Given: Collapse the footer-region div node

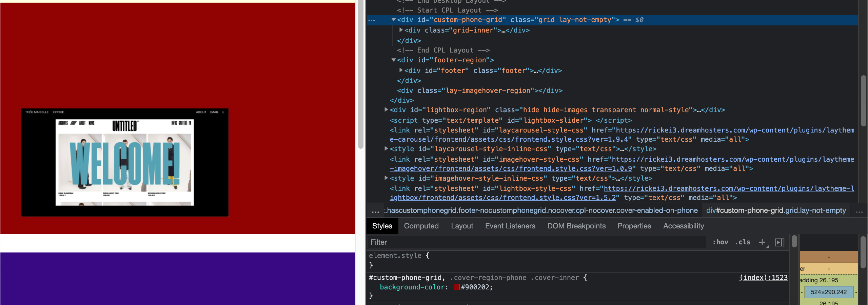Looking at the screenshot, I should coord(394,60).
